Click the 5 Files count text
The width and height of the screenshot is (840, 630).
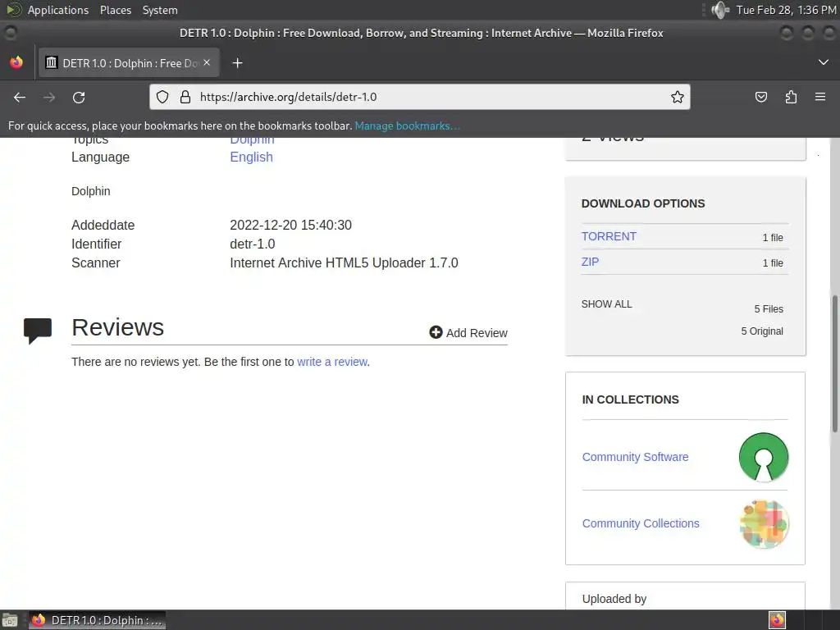(768, 309)
